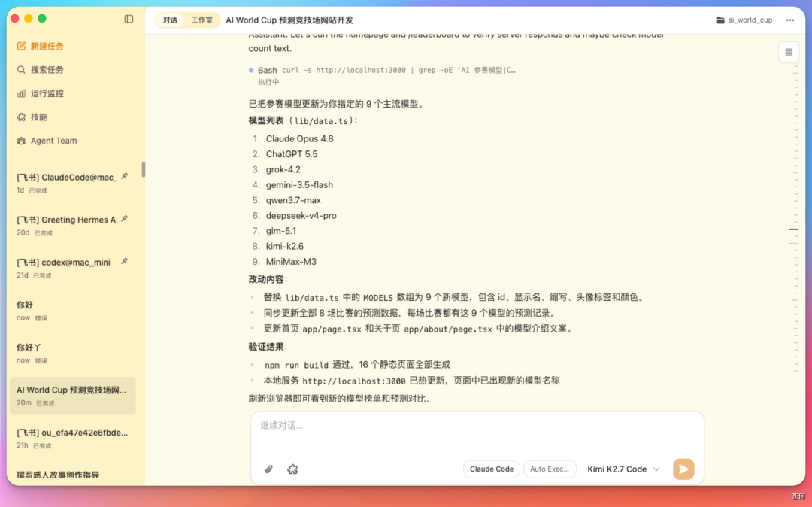The height and width of the screenshot is (507, 812).
Task: Click the MiniMax-M3 list item
Action: point(291,262)
